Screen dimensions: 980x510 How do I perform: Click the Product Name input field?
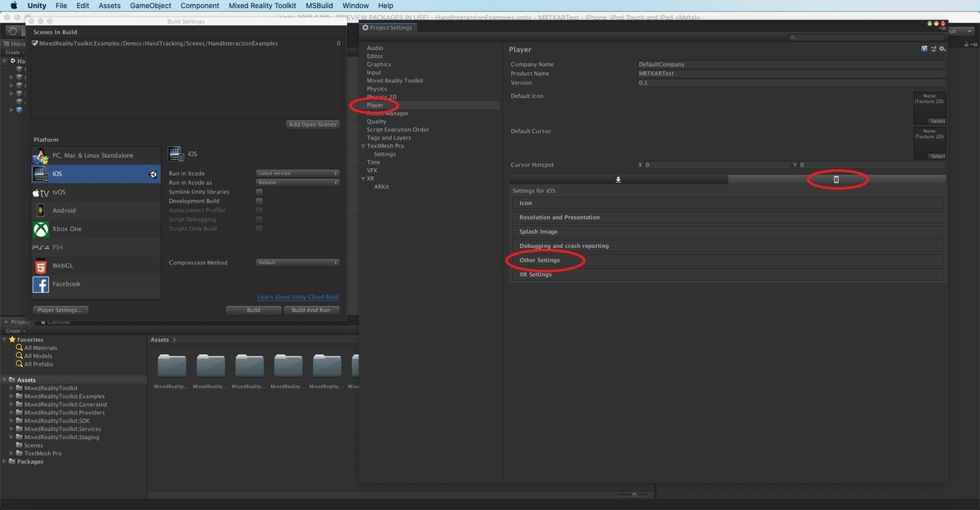tap(791, 73)
